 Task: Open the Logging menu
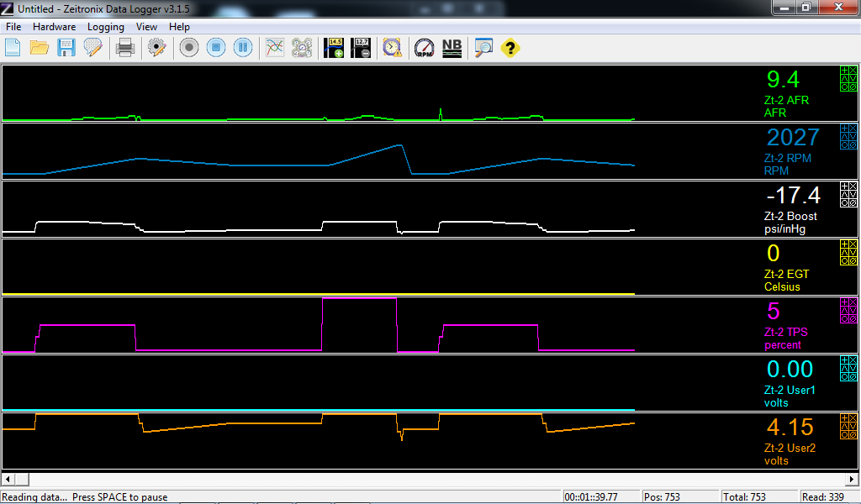(x=106, y=27)
